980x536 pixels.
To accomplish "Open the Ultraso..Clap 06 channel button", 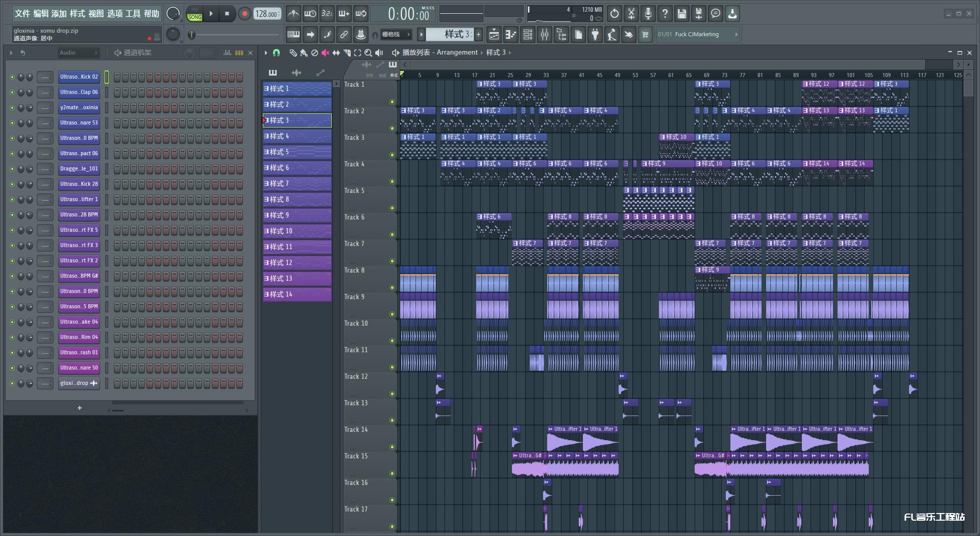I will coord(79,92).
